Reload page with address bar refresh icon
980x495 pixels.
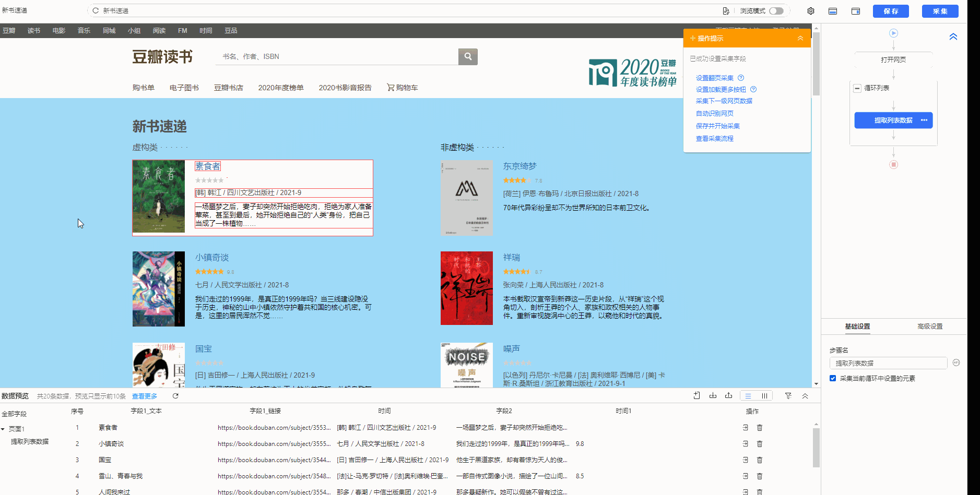pyautogui.click(x=96, y=10)
